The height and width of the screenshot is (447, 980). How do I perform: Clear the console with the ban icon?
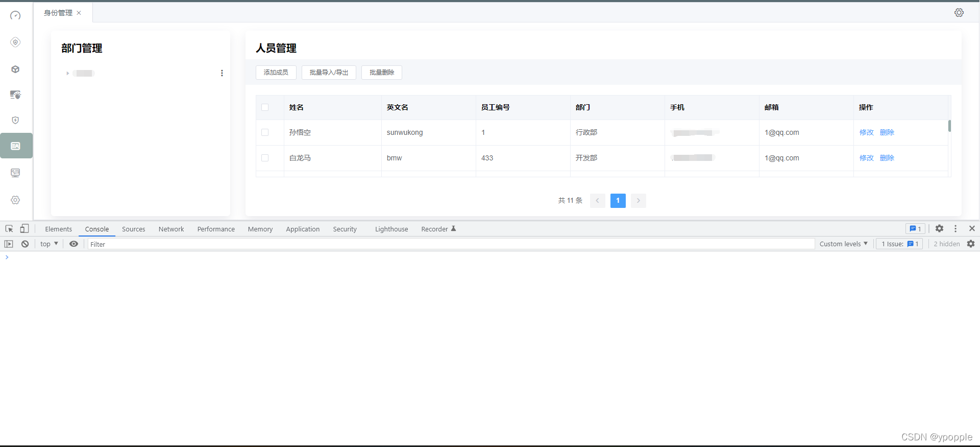(x=25, y=244)
